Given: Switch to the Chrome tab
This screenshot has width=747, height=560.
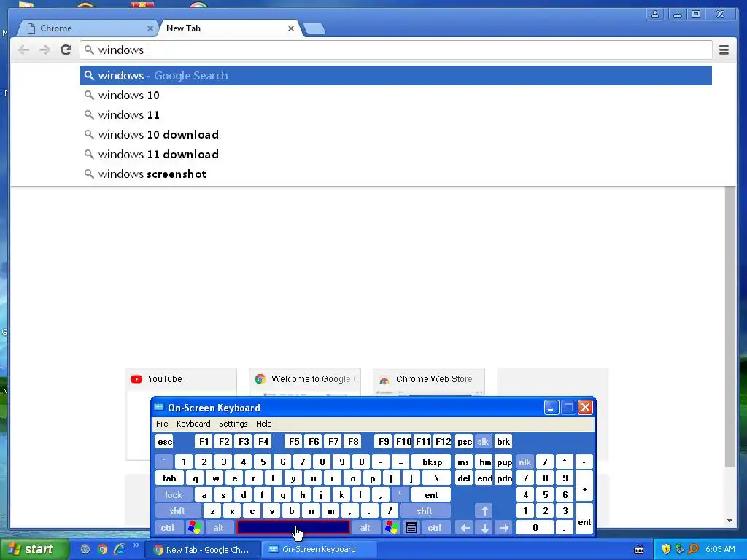Looking at the screenshot, I should pos(87,28).
